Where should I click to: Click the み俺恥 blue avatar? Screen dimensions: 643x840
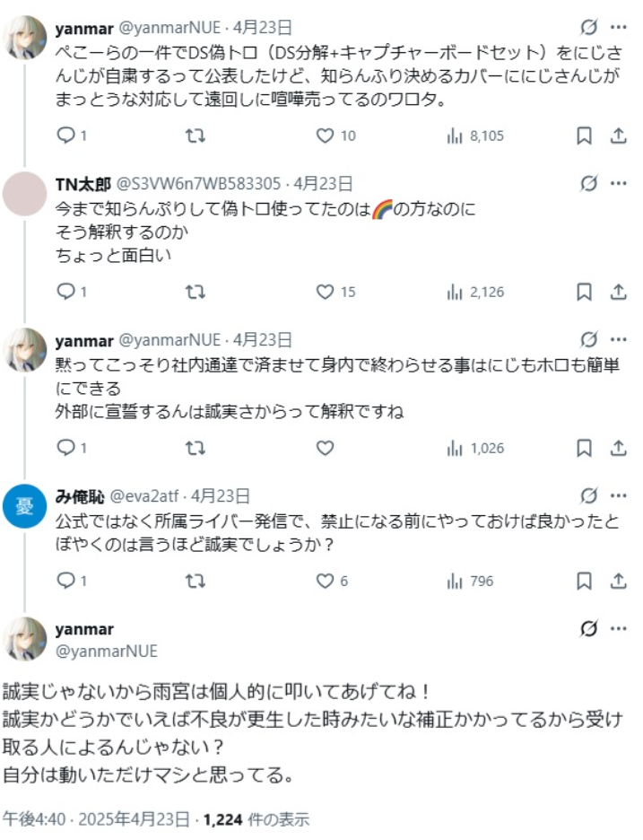[25, 506]
